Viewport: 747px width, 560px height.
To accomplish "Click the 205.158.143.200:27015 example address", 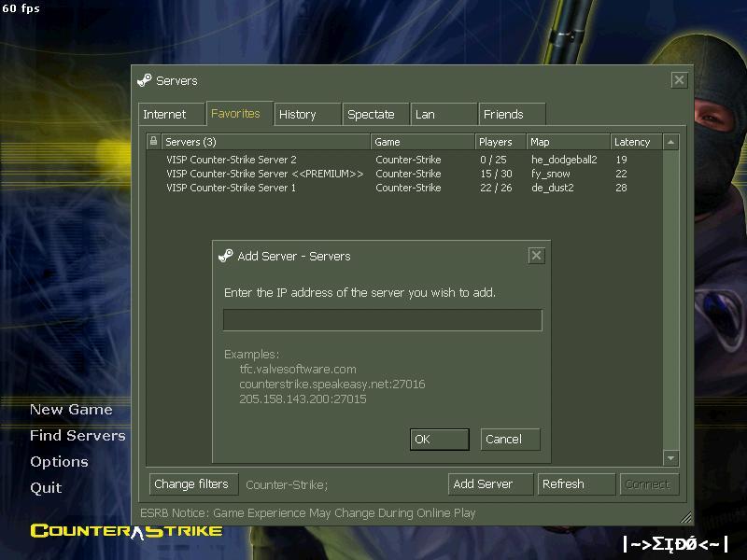I will click(303, 399).
